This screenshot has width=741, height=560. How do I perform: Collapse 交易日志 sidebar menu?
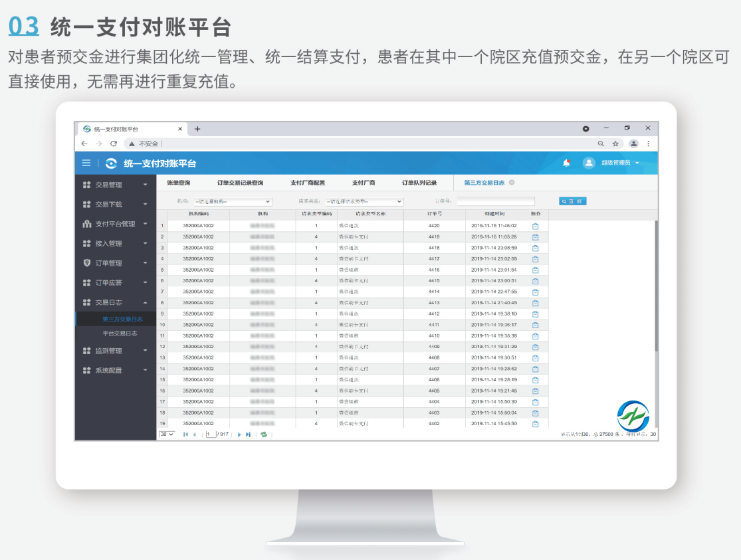click(116, 302)
